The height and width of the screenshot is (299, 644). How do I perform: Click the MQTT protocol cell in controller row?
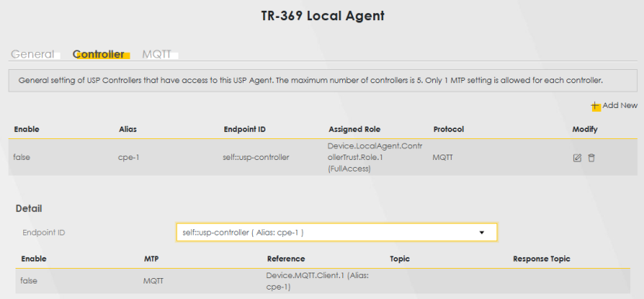click(442, 157)
